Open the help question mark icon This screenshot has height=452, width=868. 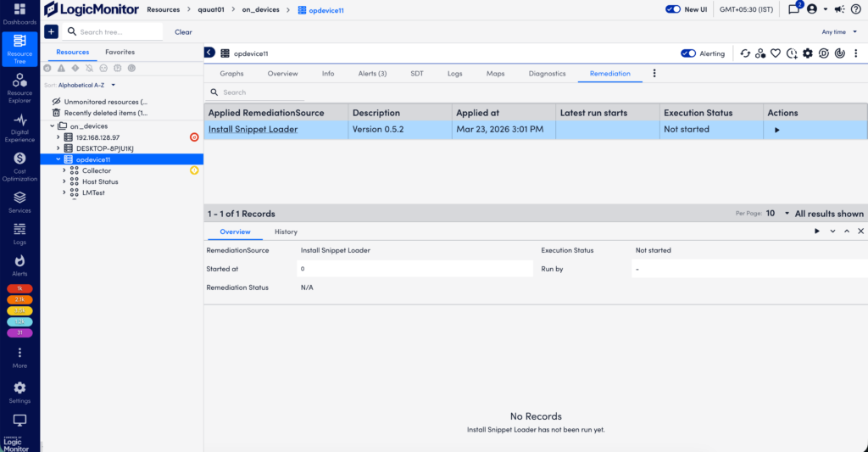856,8
